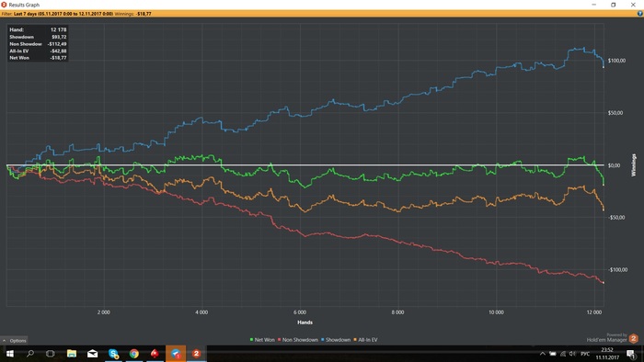Click the Results Graph title bar app icon
The height and width of the screenshot is (362, 644).
click(4, 5)
